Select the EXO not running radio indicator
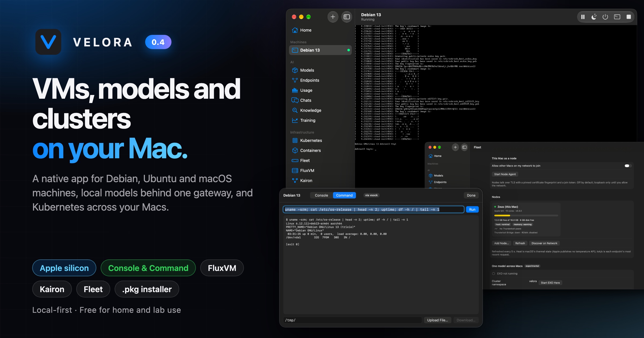 (x=493, y=274)
